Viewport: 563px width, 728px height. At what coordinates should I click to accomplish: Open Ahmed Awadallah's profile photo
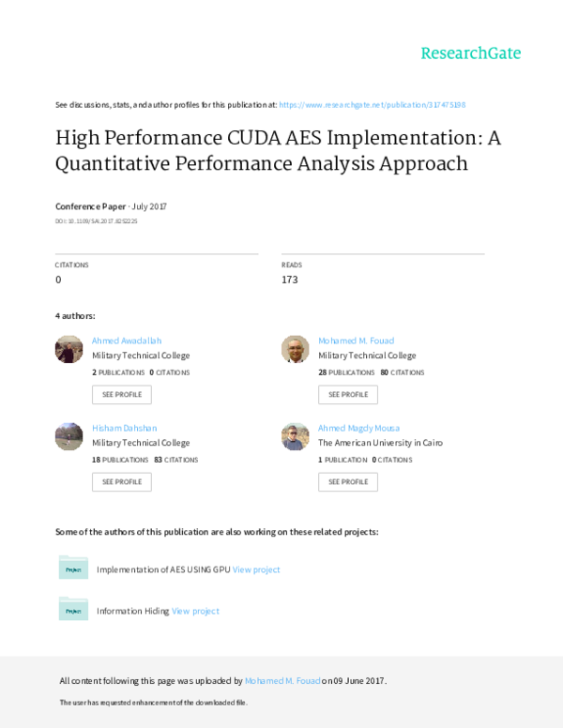click(69, 349)
